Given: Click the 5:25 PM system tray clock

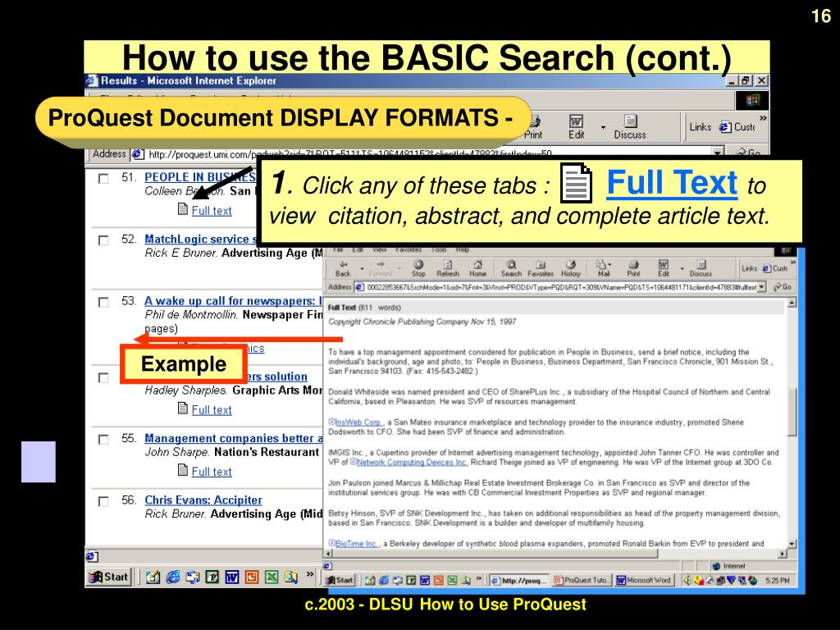Looking at the screenshot, I should 778,580.
